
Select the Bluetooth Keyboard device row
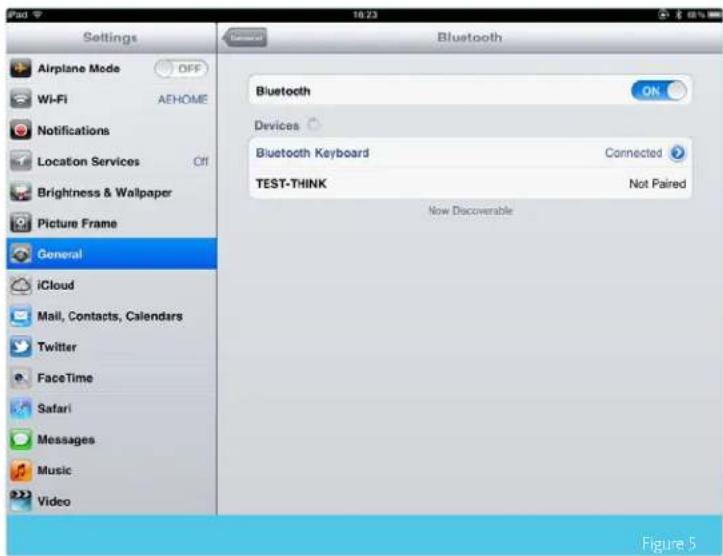point(470,153)
